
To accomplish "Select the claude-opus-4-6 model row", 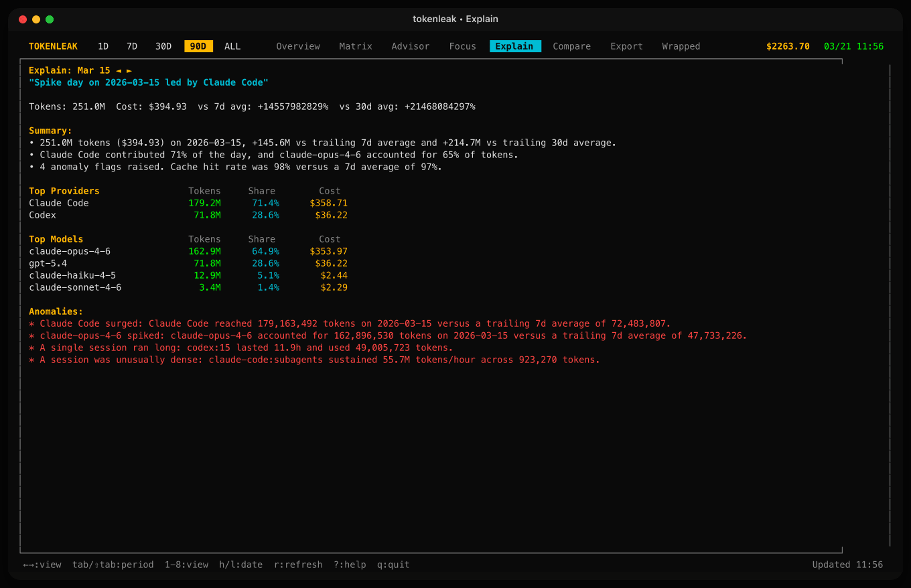I will click(x=188, y=251).
